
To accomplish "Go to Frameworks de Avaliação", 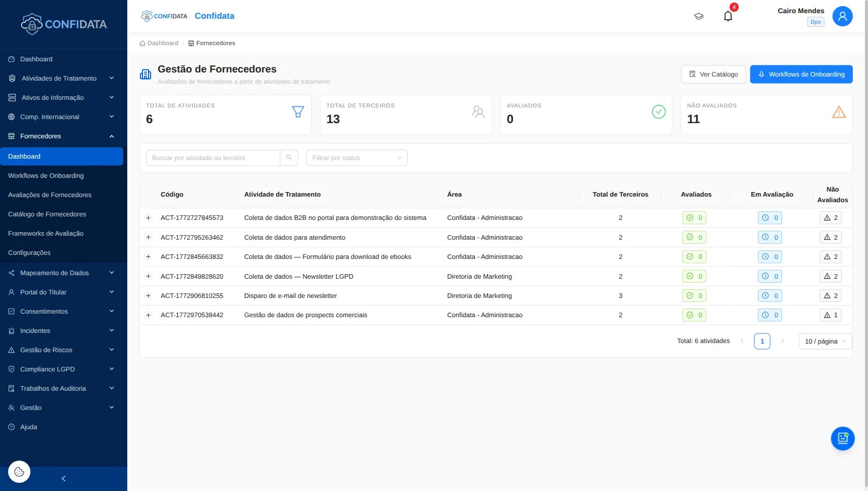I will [x=46, y=234].
